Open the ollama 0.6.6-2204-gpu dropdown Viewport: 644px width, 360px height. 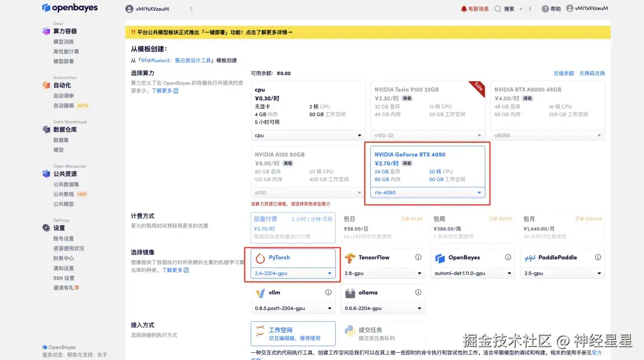(383, 308)
